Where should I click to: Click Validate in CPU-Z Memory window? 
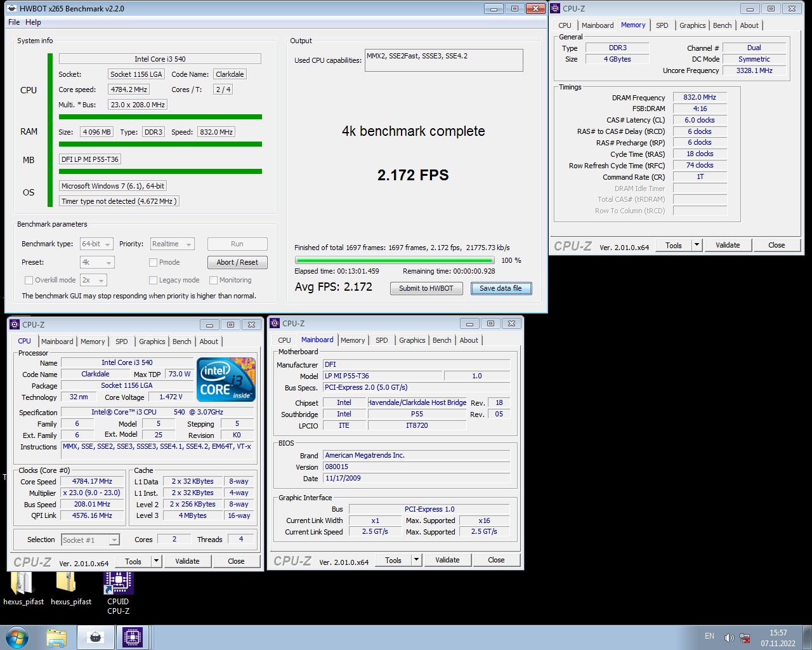pos(728,245)
